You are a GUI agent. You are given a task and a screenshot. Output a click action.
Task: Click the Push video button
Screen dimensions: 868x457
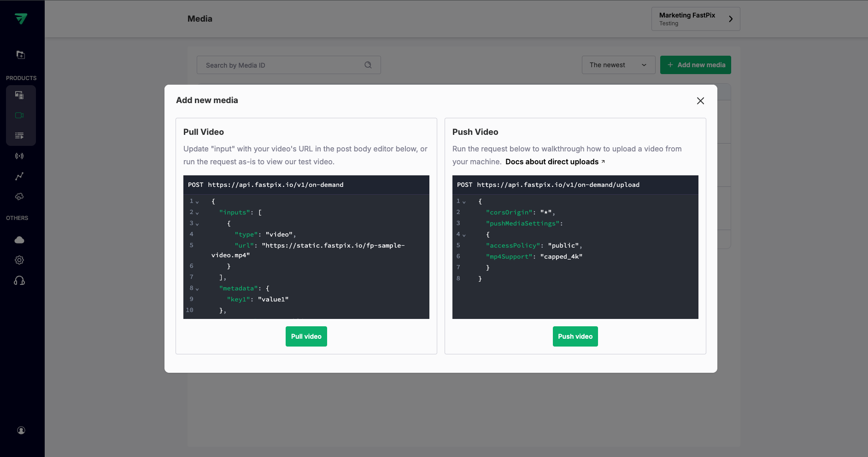[575, 336]
